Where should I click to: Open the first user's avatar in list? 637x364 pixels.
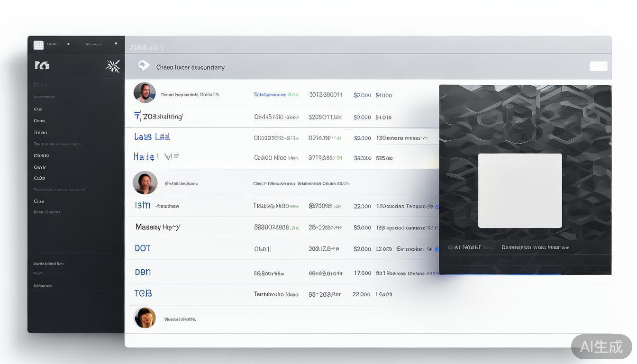[145, 93]
